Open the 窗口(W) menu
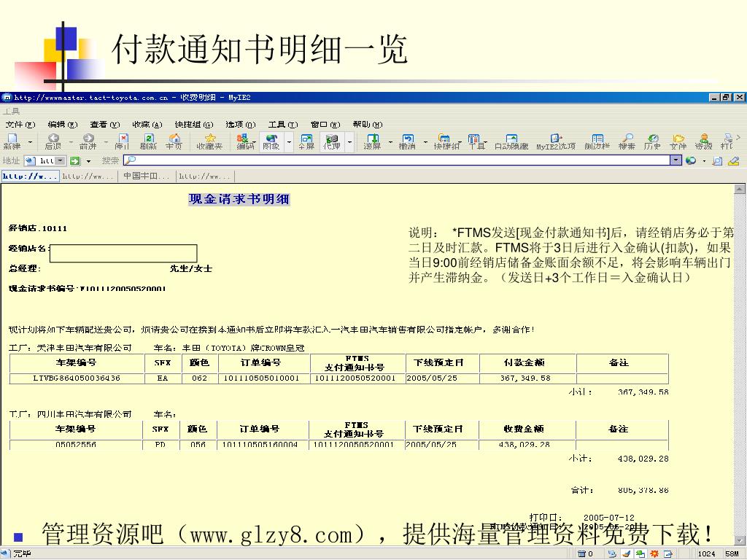Screen dimensions: 747x560 (x=325, y=125)
